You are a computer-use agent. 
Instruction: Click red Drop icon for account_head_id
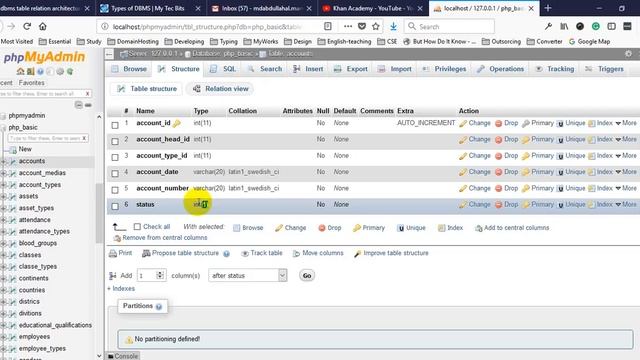coord(498,140)
